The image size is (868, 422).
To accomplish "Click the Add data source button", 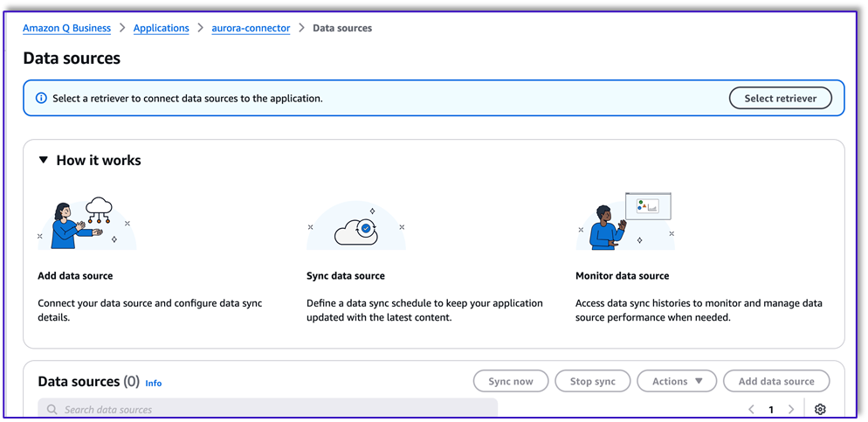I will (776, 381).
